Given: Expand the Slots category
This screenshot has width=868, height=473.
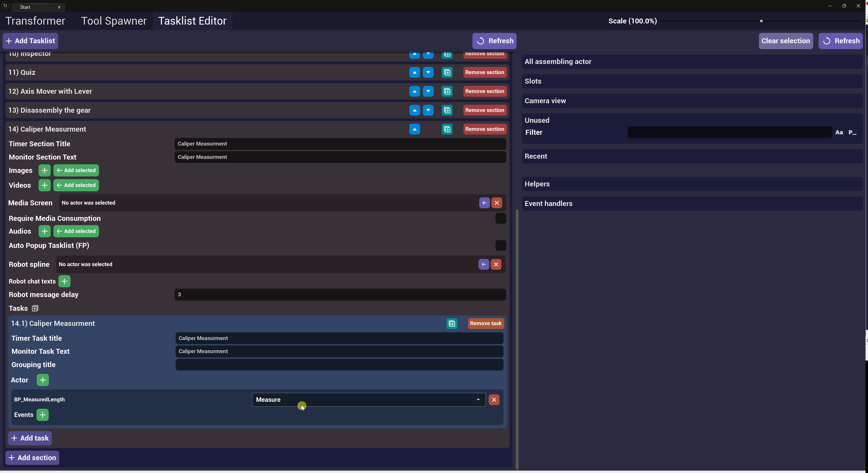Looking at the screenshot, I should click(533, 81).
